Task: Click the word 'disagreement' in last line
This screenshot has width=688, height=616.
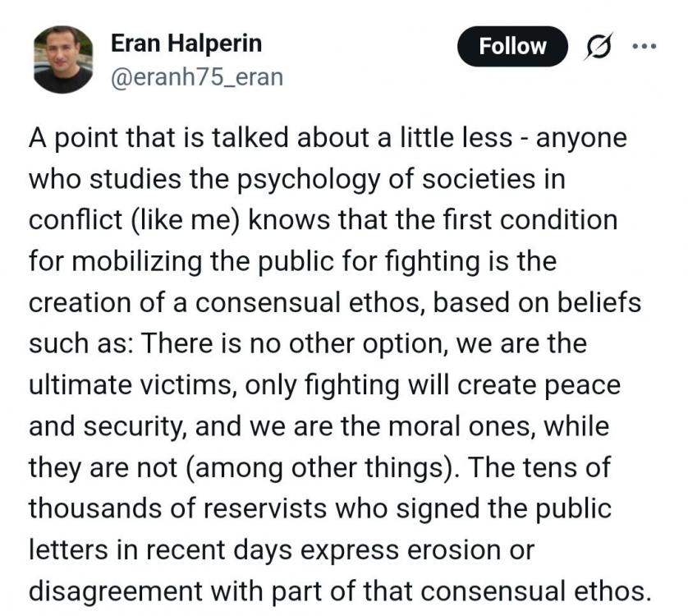Action: pos(116,592)
